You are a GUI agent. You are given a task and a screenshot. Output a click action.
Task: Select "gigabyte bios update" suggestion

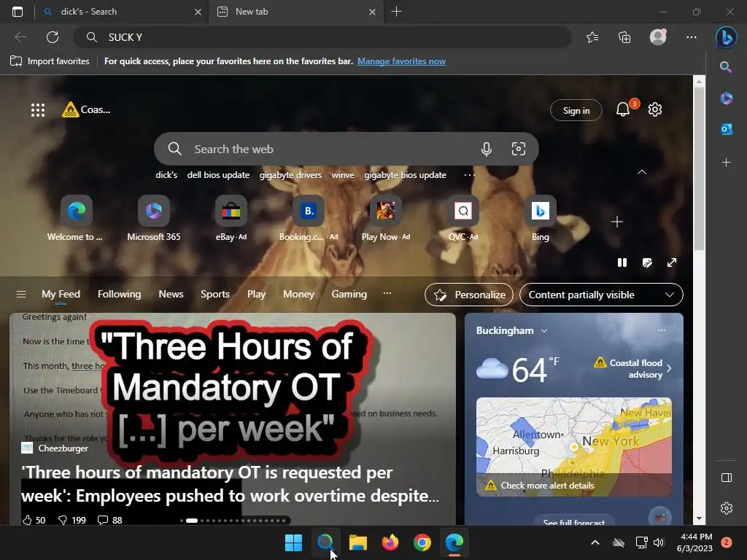(405, 175)
